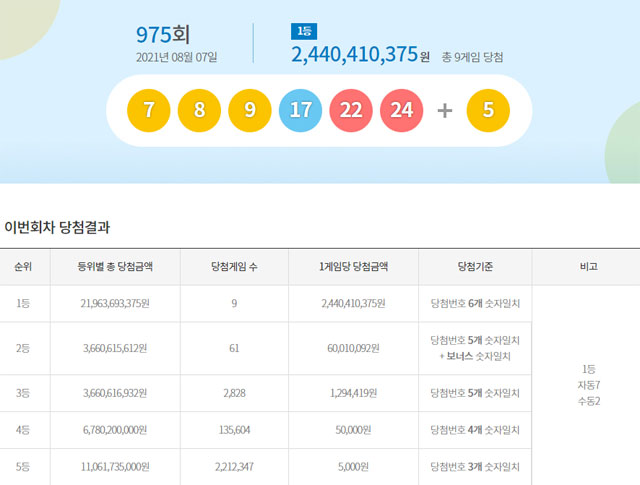This screenshot has width=640, height=485.
Task: Click winning game count 135,604 cell
Action: (x=234, y=430)
